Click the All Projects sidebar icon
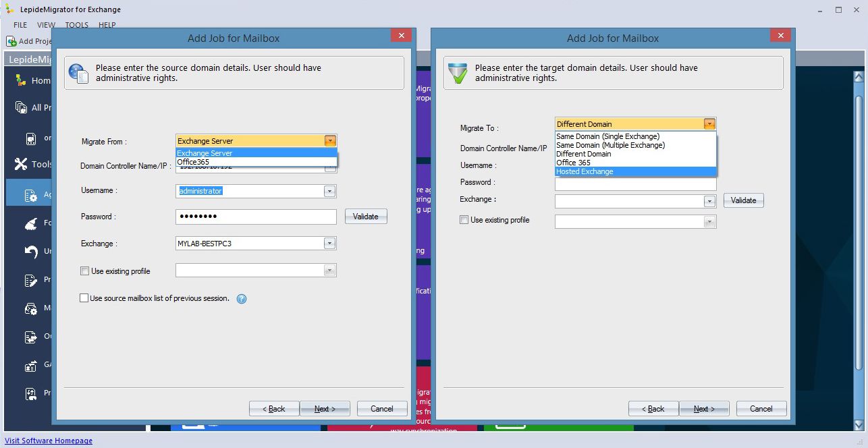Viewport: 868px width, 448px height. [x=22, y=107]
